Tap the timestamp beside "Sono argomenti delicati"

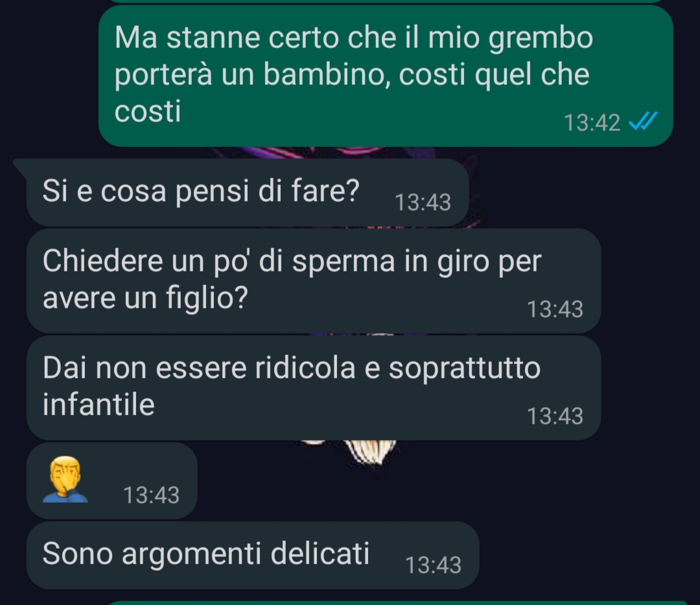coord(433,565)
